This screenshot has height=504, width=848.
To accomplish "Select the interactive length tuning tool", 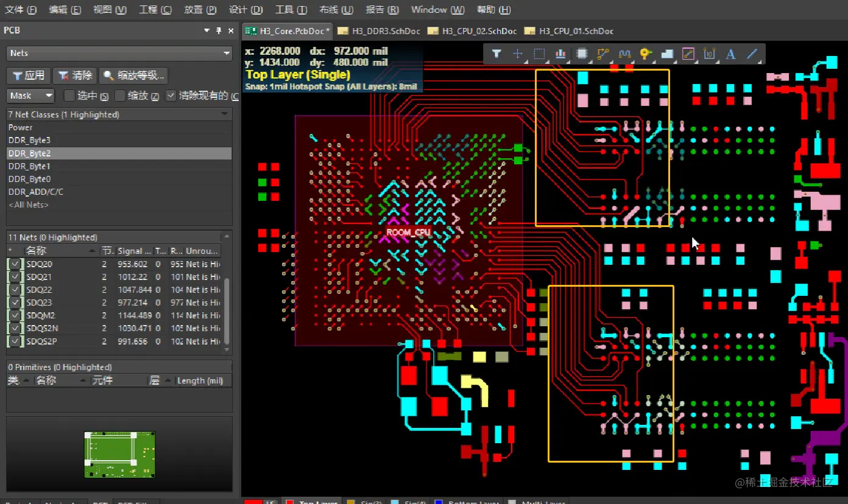I will (x=624, y=54).
